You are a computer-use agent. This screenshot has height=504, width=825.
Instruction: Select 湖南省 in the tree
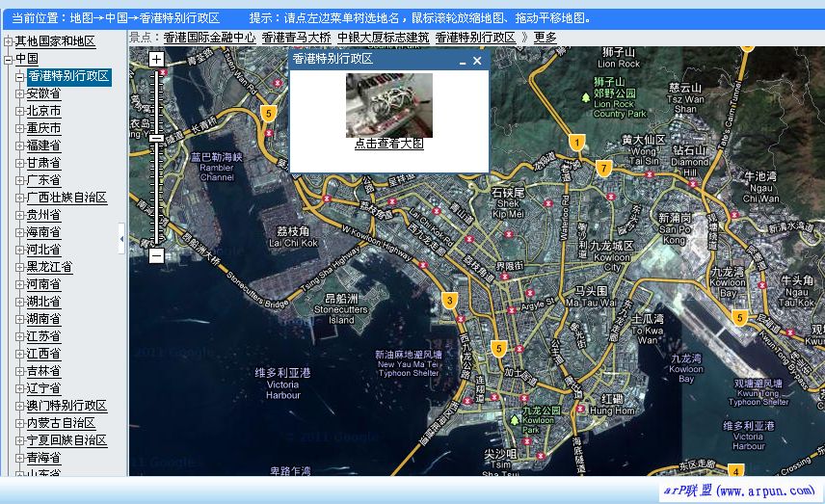(43, 319)
